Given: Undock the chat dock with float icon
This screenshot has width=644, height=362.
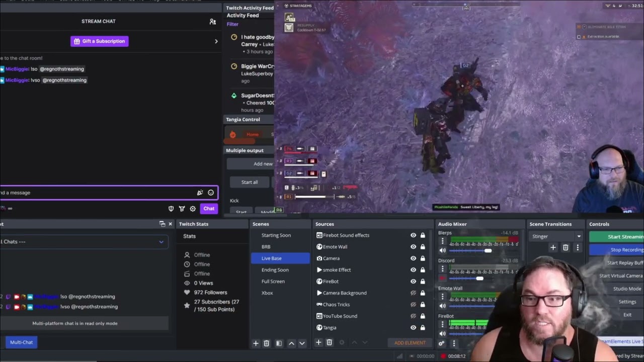Looking at the screenshot, I should click(x=162, y=224).
